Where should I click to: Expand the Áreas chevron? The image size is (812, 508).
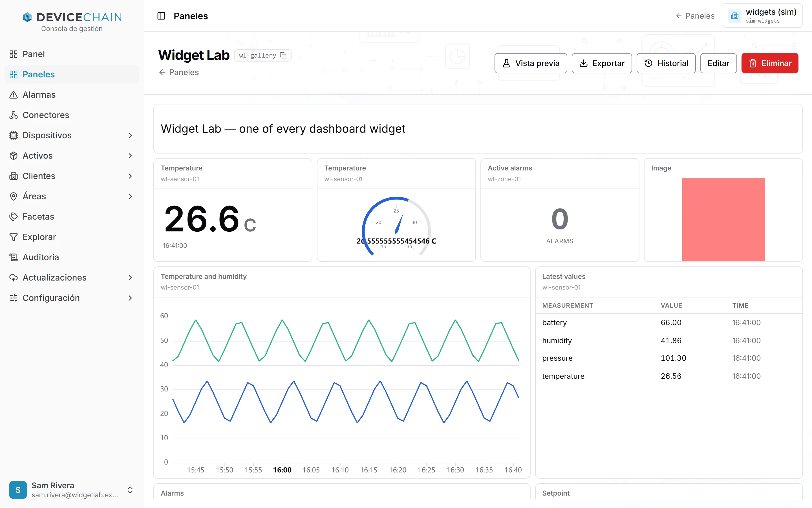click(x=130, y=196)
